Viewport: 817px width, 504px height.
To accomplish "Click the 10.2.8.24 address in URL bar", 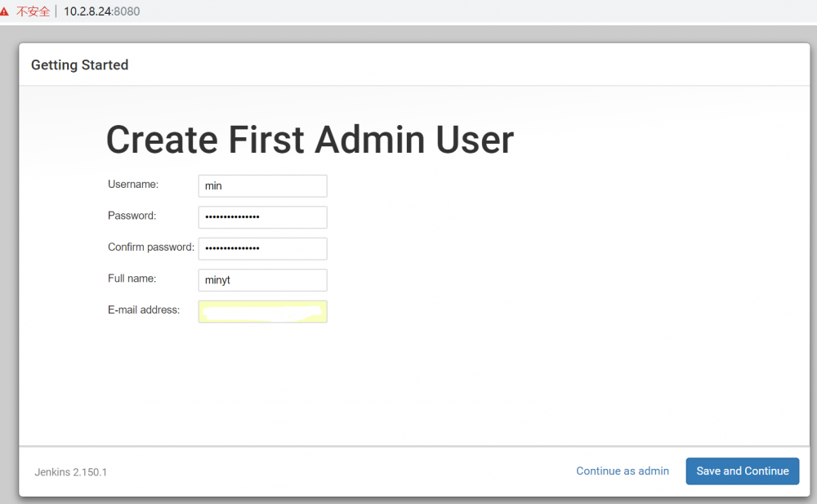I will pyautogui.click(x=88, y=11).
